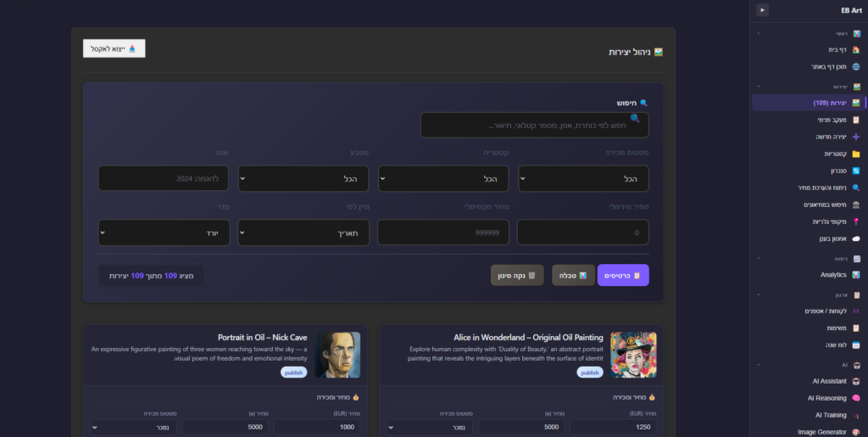Image resolution: width=868 pixels, height=437 pixels.
Task: Click the museum icon for חיפוש במוזיאונים
Action: [855, 204]
